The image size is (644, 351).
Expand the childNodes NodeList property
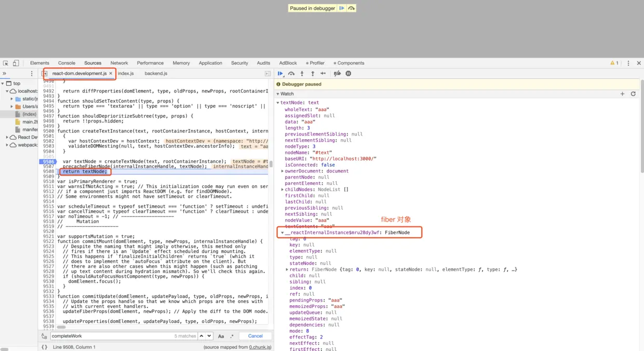[283, 190]
